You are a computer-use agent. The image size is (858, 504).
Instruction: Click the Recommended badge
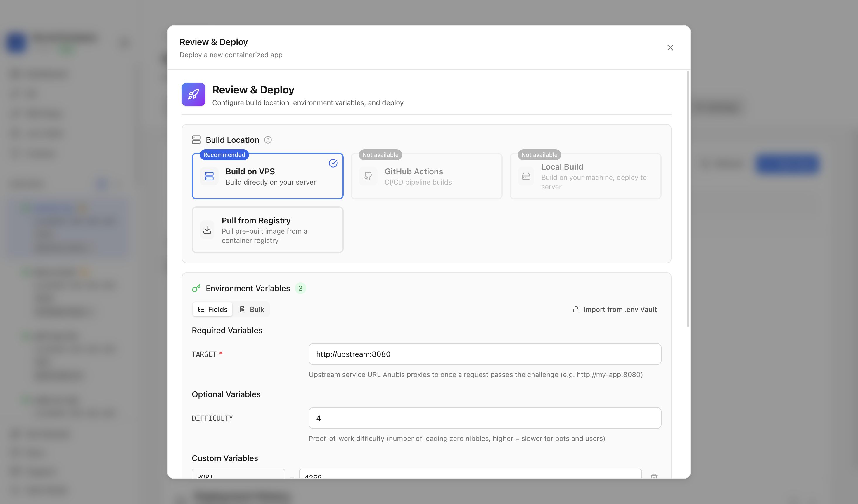pyautogui.click(x=224, y=155)
